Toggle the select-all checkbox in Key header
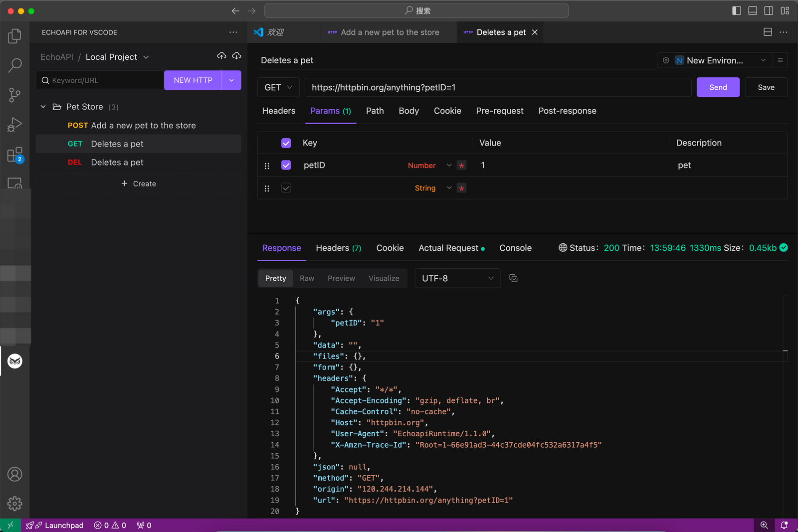The width and height of the screenshot is (798, 532). click(286, 143)
